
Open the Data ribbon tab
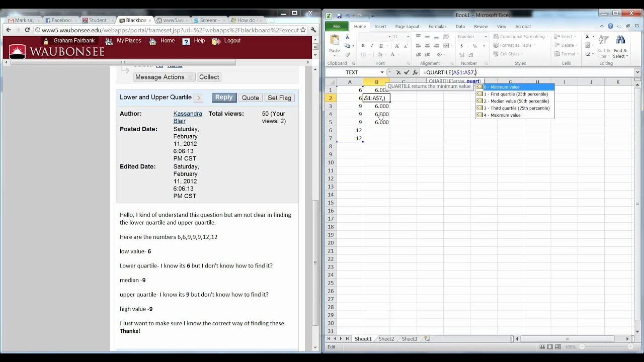(460, 26)
